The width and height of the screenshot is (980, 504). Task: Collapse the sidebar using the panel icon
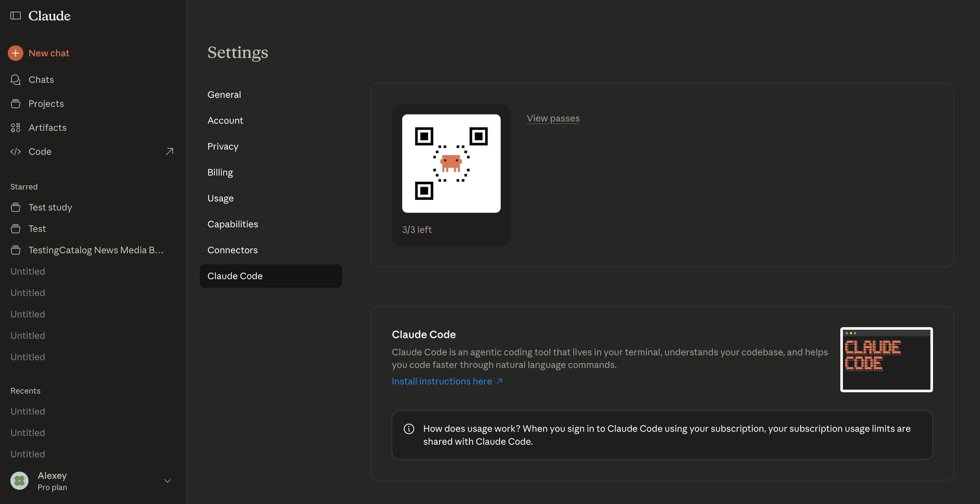[x=16, y=16]
